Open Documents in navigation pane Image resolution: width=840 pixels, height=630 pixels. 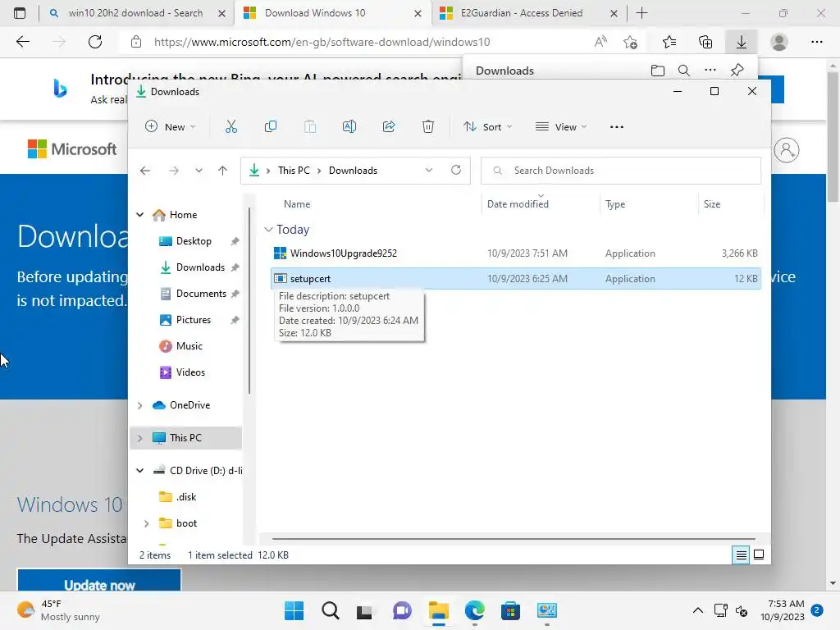pos(201,294)
